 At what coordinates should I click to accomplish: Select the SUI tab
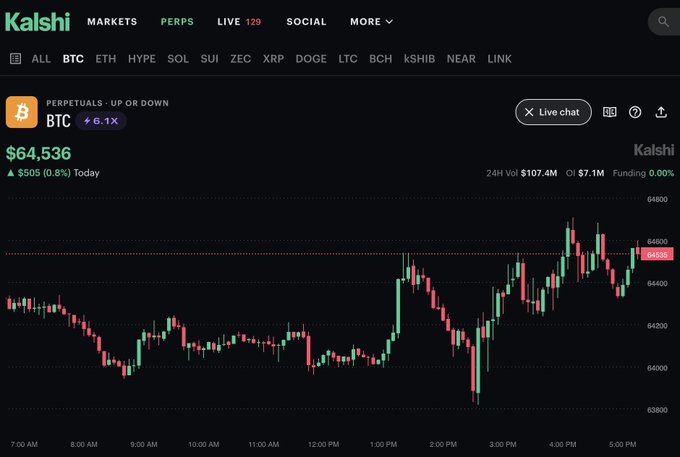click(x=209, y=59)
